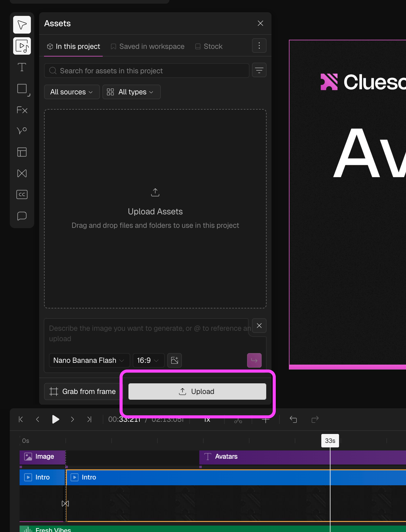Click the Upload Assets drop zone

(155, 209)
